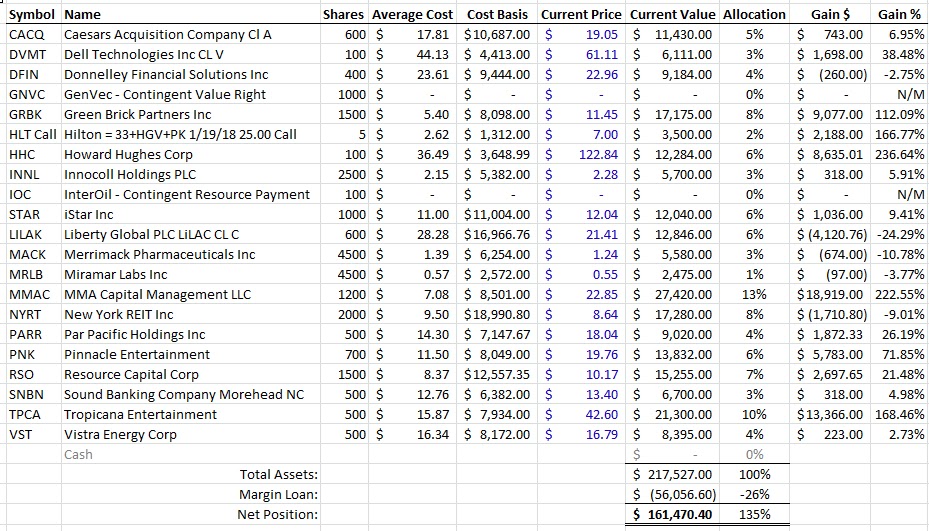Click the Total Assets: label

pos(278,475)
